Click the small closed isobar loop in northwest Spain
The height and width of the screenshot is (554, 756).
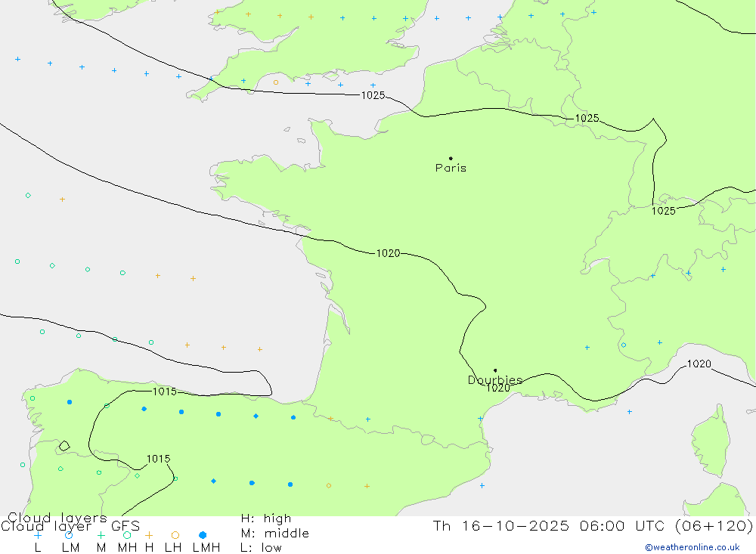tap(64, 446)
